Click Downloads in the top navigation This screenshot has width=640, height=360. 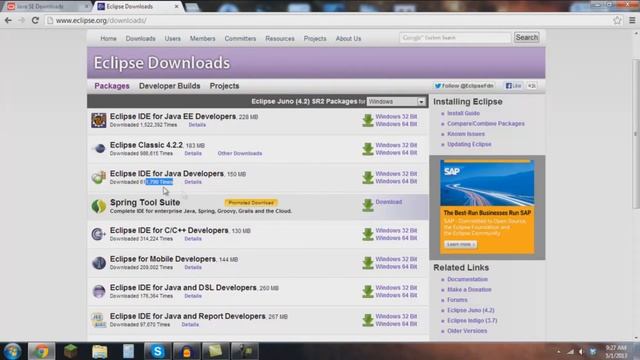click(x=140, y=38)
